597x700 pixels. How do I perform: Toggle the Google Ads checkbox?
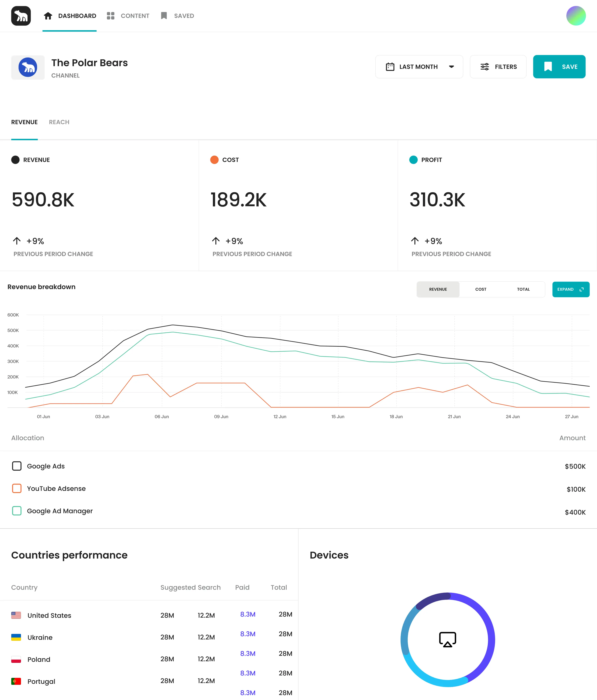click(17, 466)
